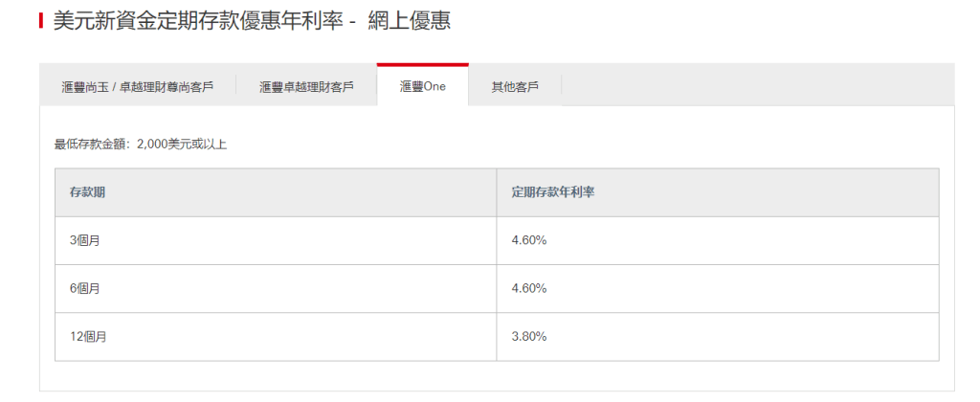The height and width of the screenshot is (402, 980).
Task: Select the 滙豐One tab
Action: pos(422,87)
